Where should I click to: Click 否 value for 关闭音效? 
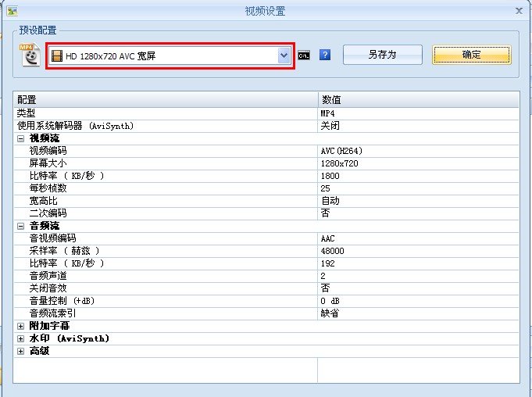tap(419, 288)
